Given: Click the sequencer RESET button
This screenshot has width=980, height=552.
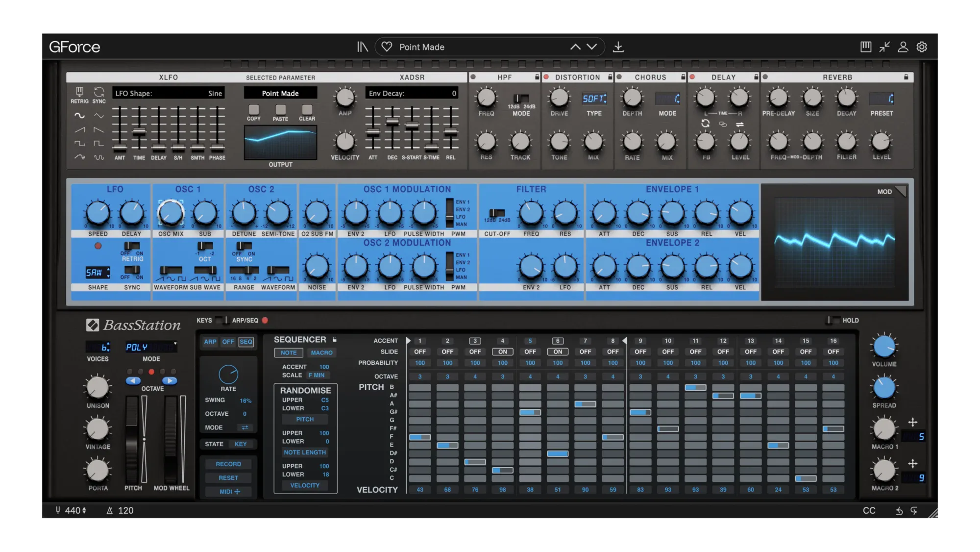Looking at the screenshot, I should pyautogui.click(x=228, y=477).
